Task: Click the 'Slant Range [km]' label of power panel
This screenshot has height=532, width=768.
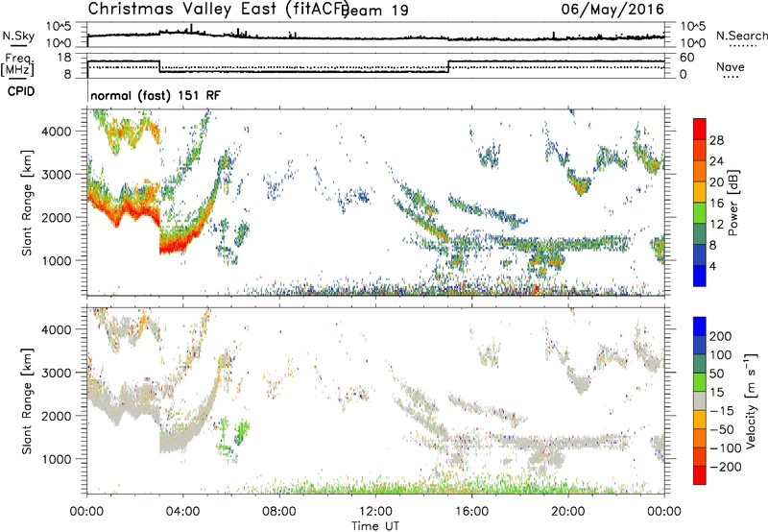Action: (27, 203)
